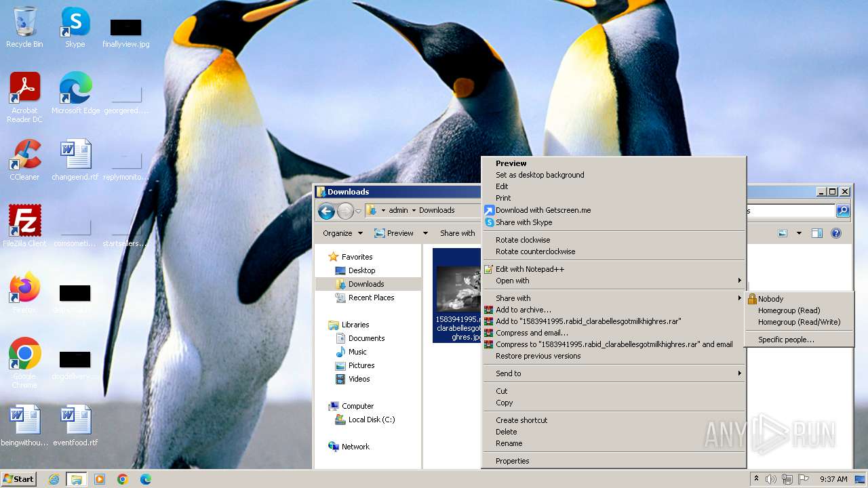Show hidden tray icons arrow

[x=756, y=479]
